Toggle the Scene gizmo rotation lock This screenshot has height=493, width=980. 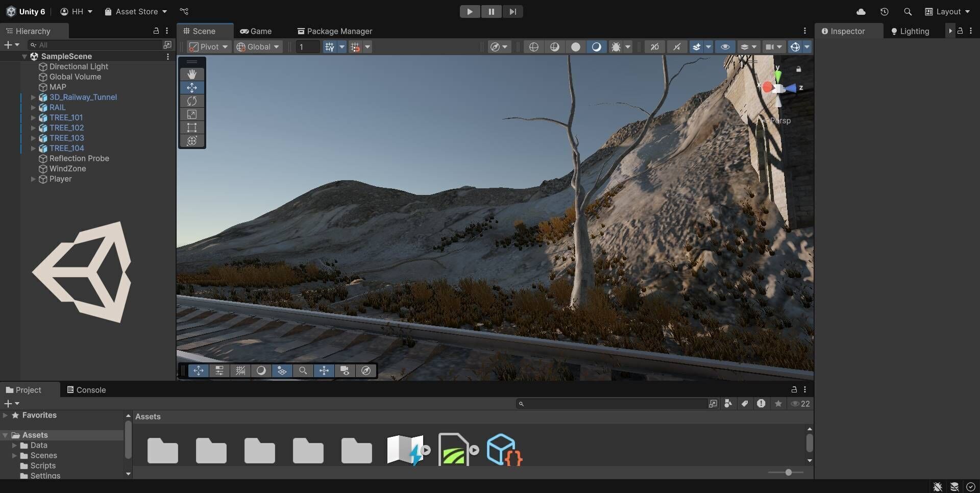[x=799, y=69]
